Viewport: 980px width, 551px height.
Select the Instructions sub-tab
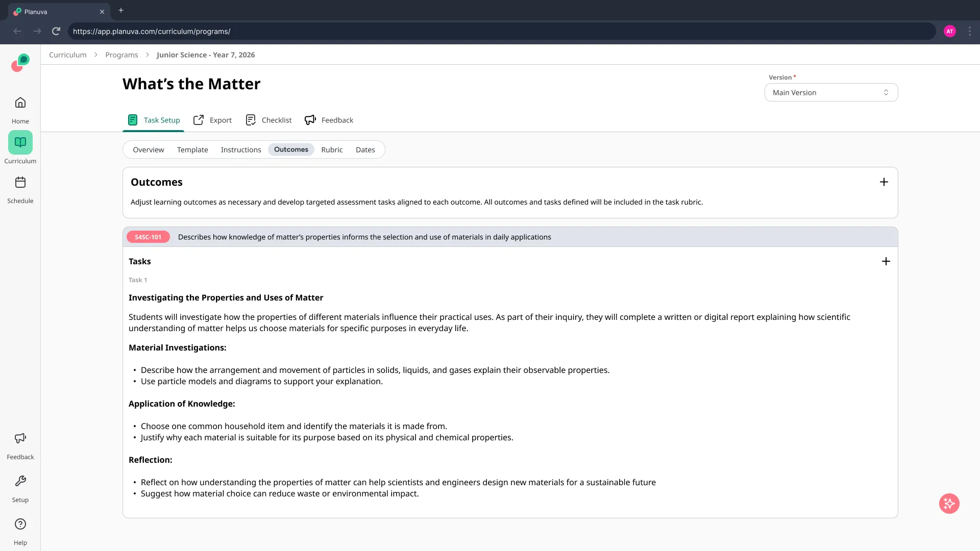(241, 149)
